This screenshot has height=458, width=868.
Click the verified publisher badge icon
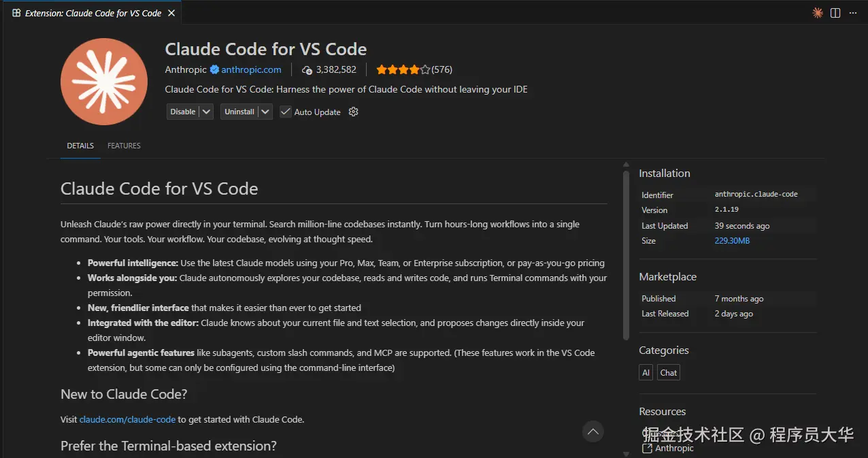tap(214, 69)
